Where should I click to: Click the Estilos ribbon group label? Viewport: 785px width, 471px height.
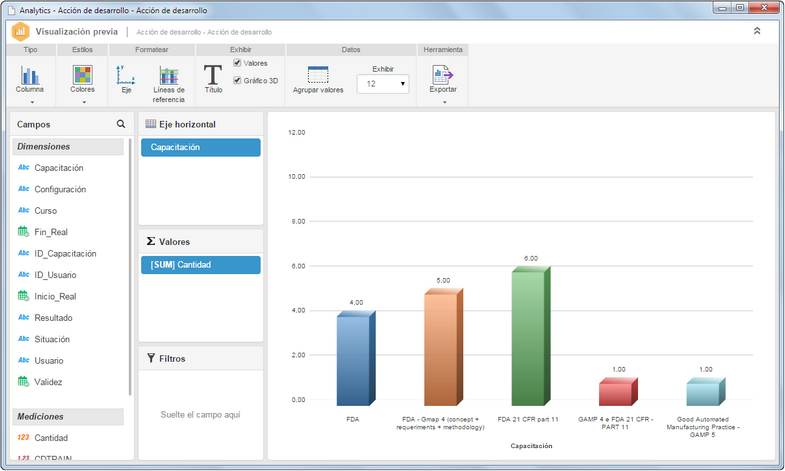pos(82,50)
